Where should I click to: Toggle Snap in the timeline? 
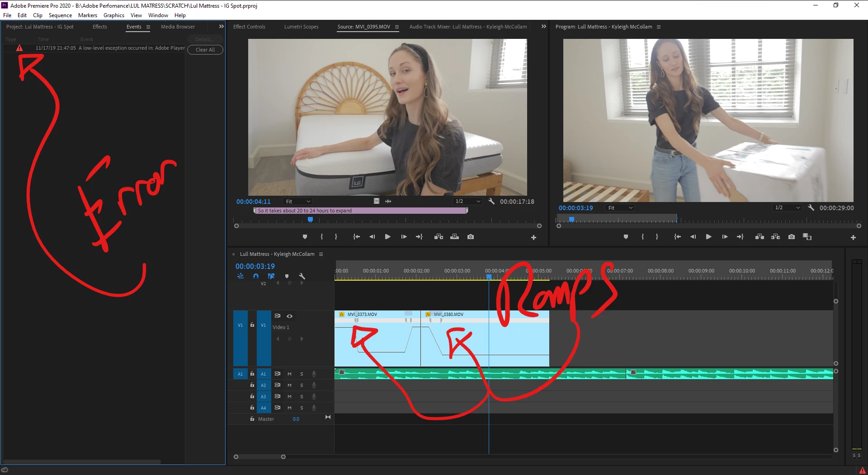pos(256,276)
